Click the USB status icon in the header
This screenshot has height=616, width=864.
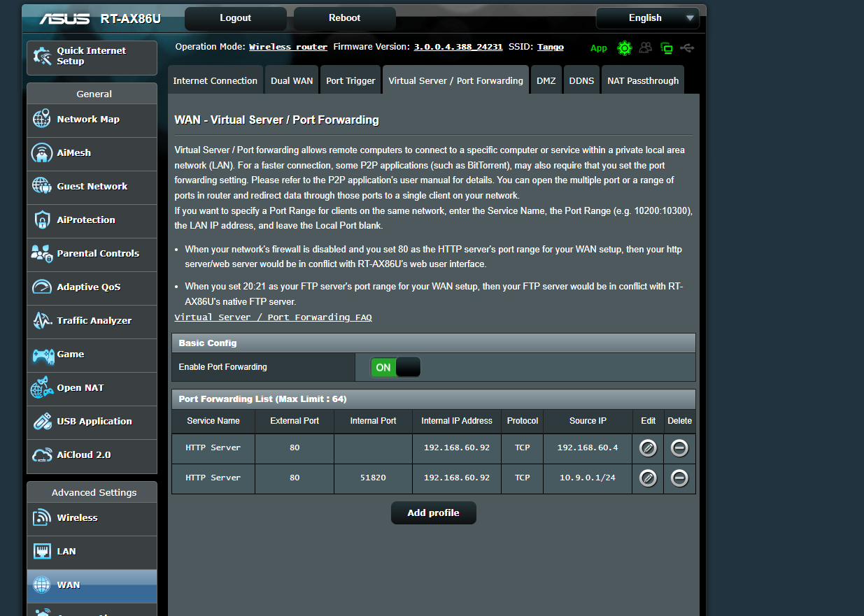(x=687, y=48)
